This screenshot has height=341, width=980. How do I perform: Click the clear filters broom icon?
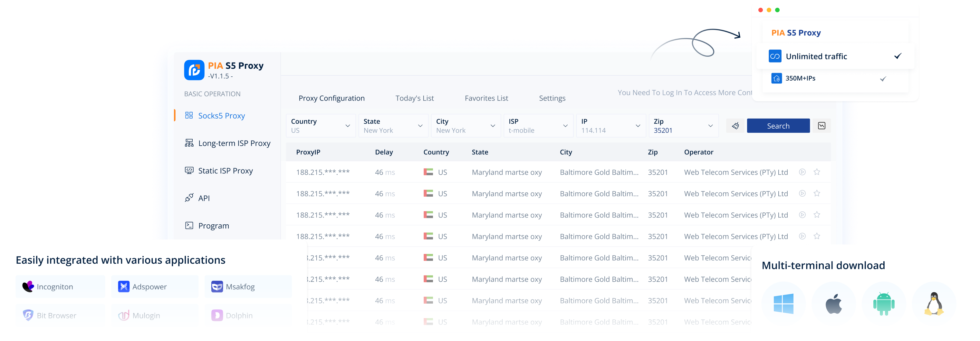(735, 126)
